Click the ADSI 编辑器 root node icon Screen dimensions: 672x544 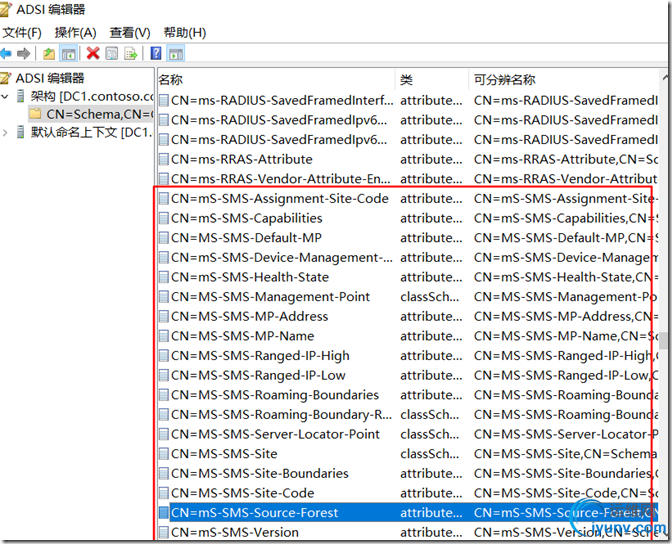point(6,78)
